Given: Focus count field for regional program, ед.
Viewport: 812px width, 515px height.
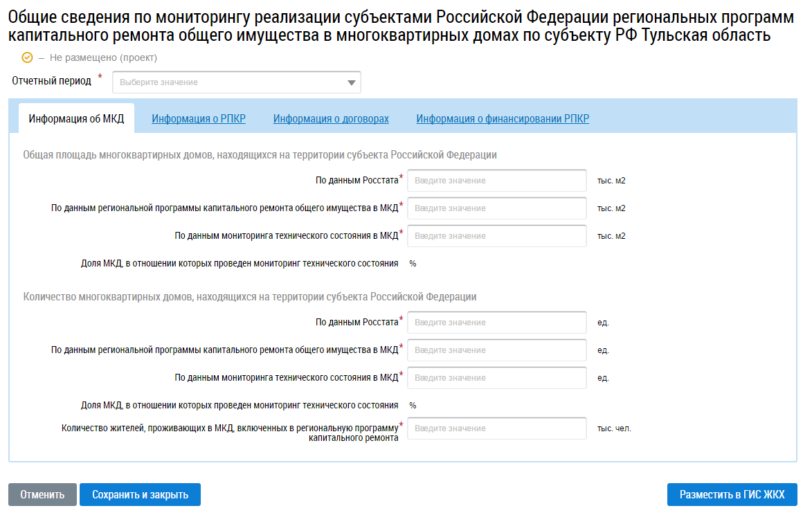Looking at the screenshot, I should pos(496,350).
